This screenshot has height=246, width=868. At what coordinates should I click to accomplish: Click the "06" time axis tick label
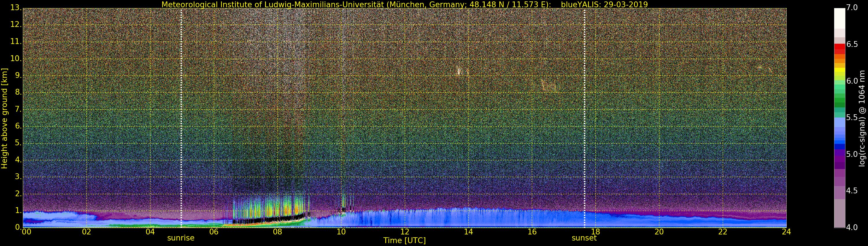[x=214, y=232]
